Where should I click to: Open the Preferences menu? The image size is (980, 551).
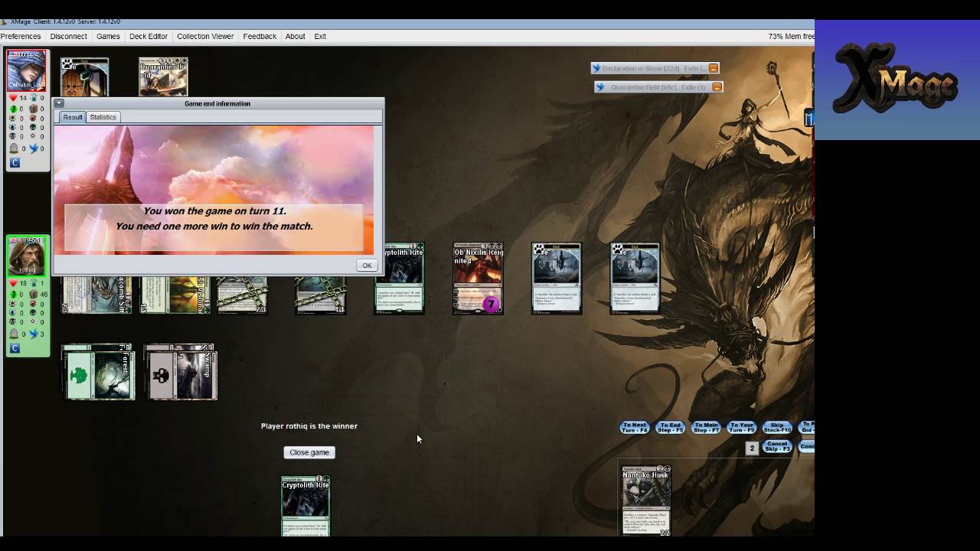[21, 36]
